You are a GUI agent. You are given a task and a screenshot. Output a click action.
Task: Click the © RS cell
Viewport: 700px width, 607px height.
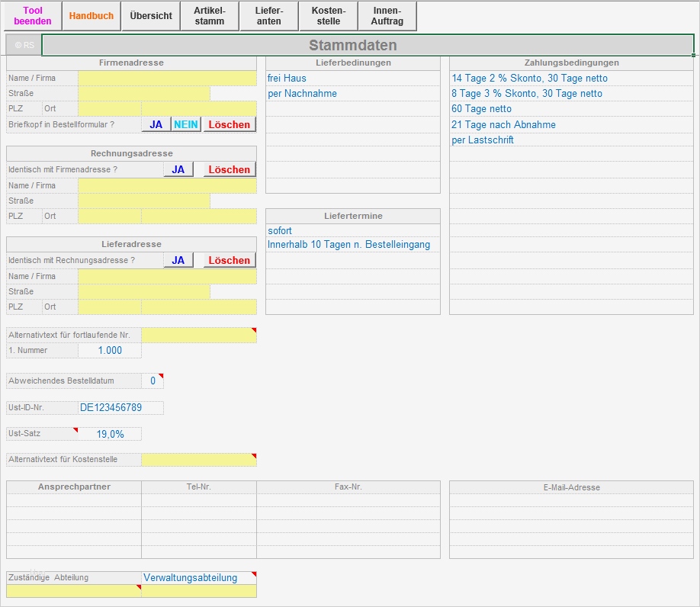pyautogui.click(x=24, y=45)
